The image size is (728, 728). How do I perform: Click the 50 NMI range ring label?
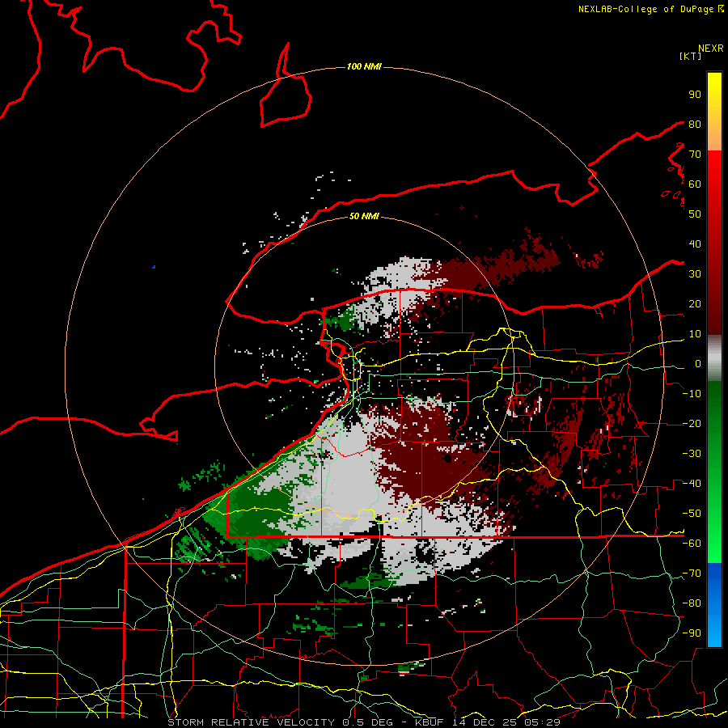[x=364, y=216]
